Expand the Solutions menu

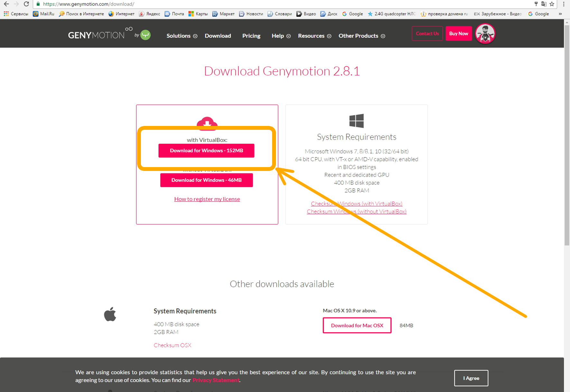(x=182, y=36)
